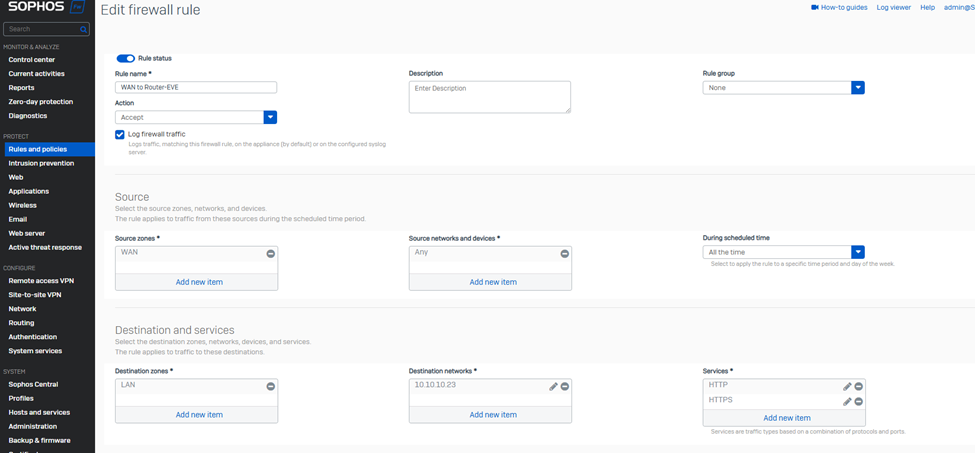
Task: Remove Any from source networks
Action: pos(564,254)
